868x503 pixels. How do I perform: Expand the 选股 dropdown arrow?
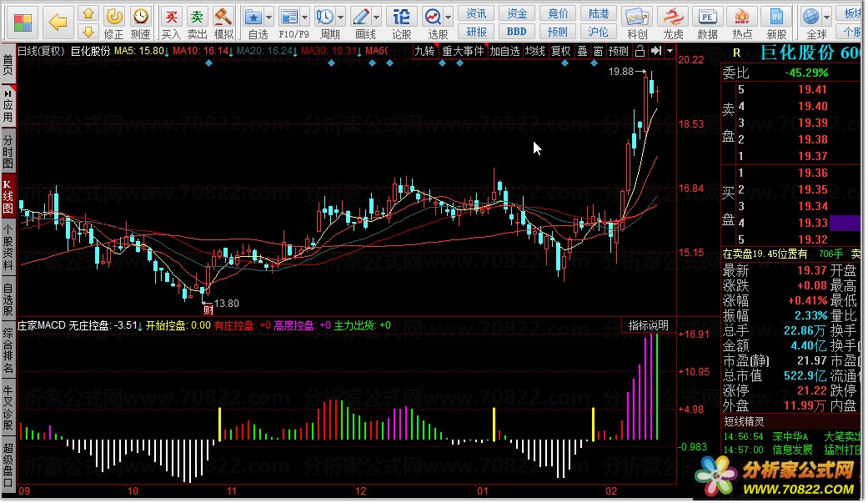click(449, 18)
